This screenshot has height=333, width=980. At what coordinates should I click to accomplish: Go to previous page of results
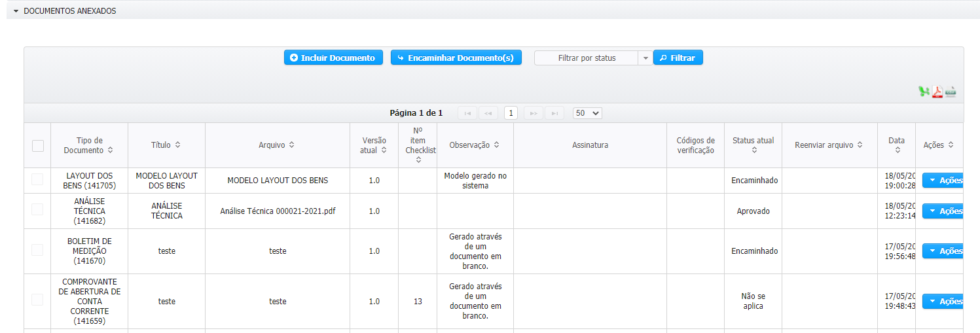click(x=488, y=113)
